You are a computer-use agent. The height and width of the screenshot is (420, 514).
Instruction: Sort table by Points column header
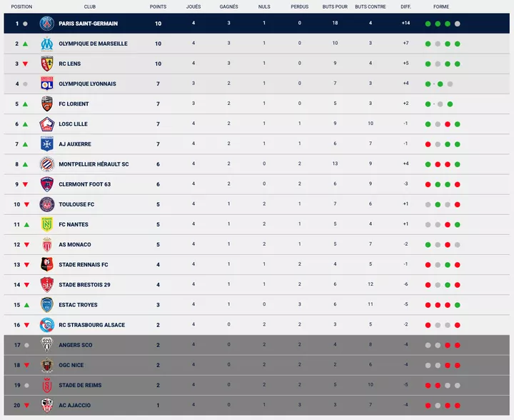[158, 6]
